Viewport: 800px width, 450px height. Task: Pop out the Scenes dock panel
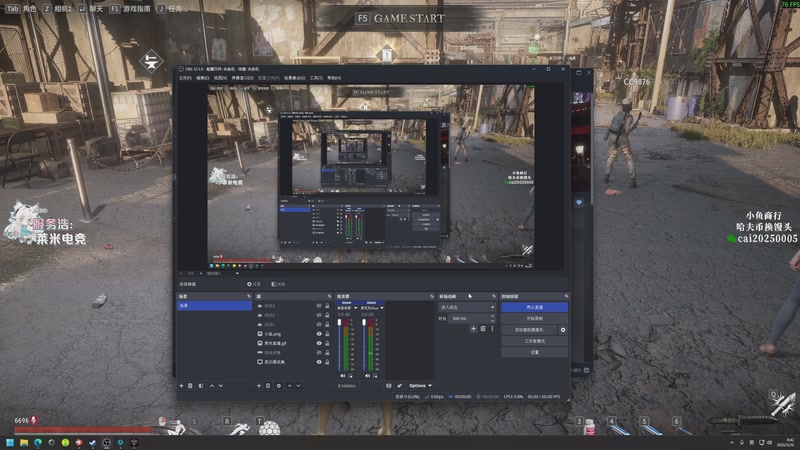(x=249, y=296)
